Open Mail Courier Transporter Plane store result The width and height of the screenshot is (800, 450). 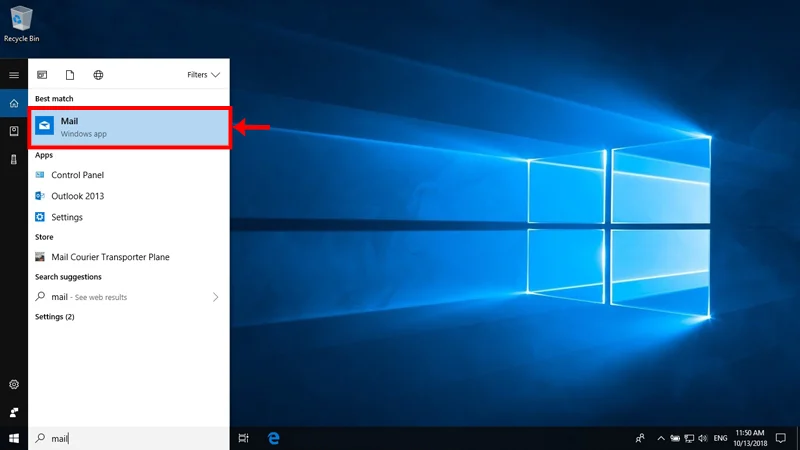click(x=129, y=257)
